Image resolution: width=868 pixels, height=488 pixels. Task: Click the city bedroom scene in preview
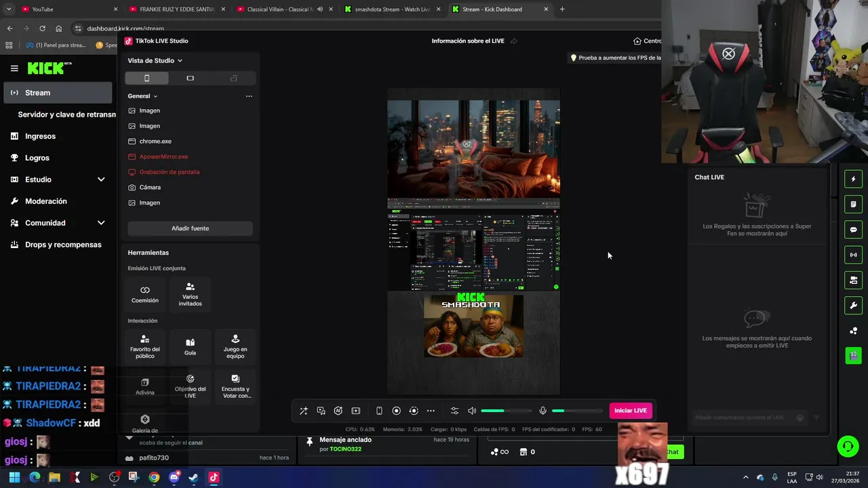tap(473, 149)
